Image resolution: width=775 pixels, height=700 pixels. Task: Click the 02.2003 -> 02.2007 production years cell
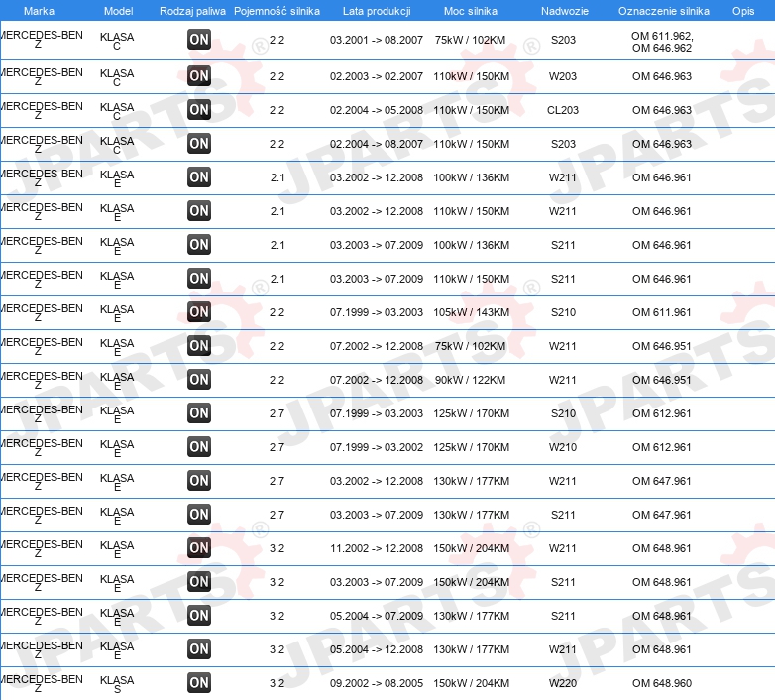377,76
